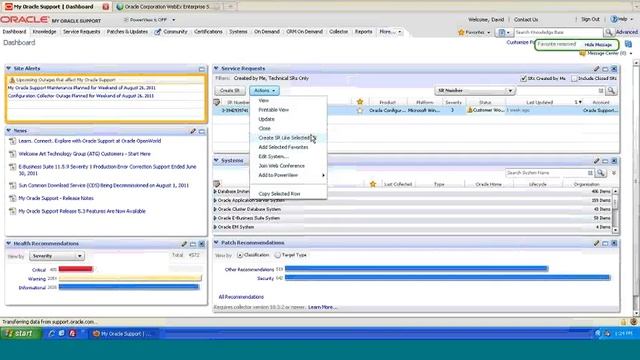Close the Health Recommendations panel
The image size is (640, 360).
202,244
